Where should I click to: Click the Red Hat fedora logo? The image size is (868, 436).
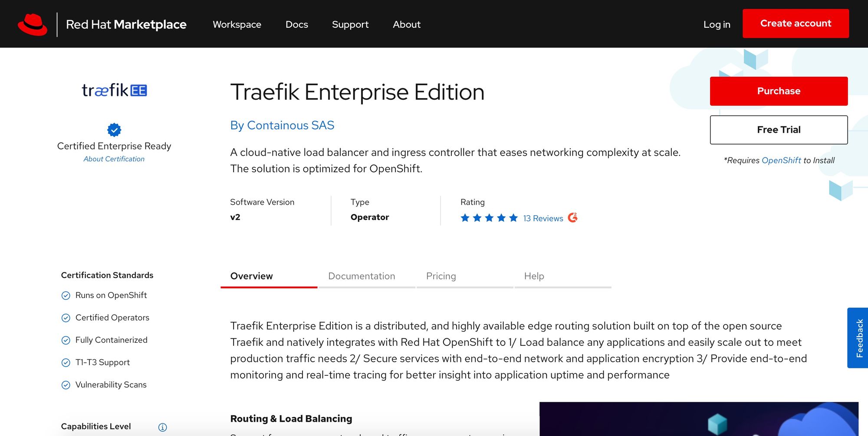tap(33, 24)
